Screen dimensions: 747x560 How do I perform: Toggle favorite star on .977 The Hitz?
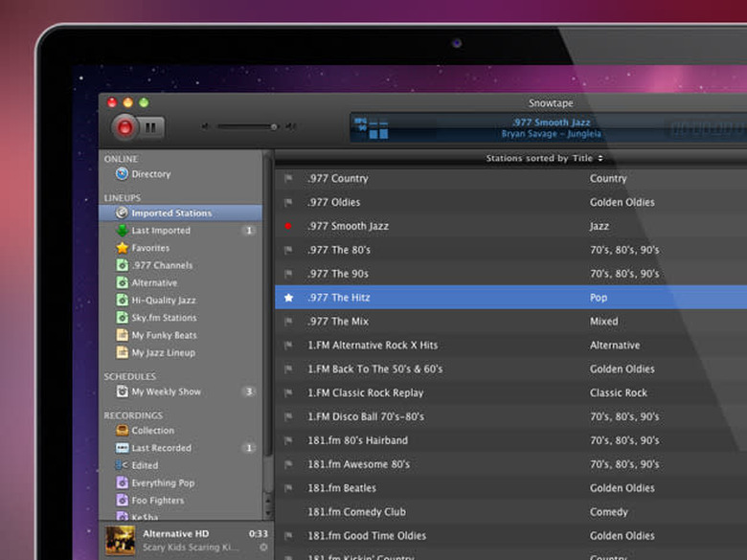point(288,298)
